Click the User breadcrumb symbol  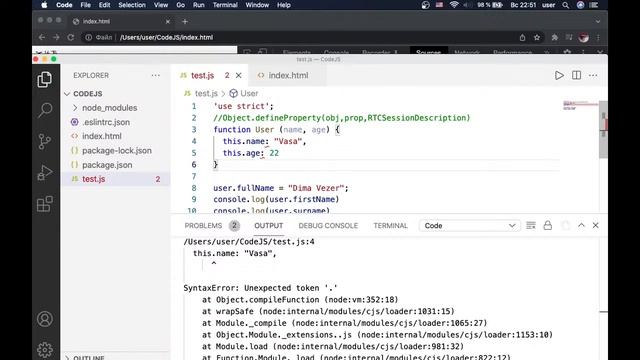tap(249, 93)
